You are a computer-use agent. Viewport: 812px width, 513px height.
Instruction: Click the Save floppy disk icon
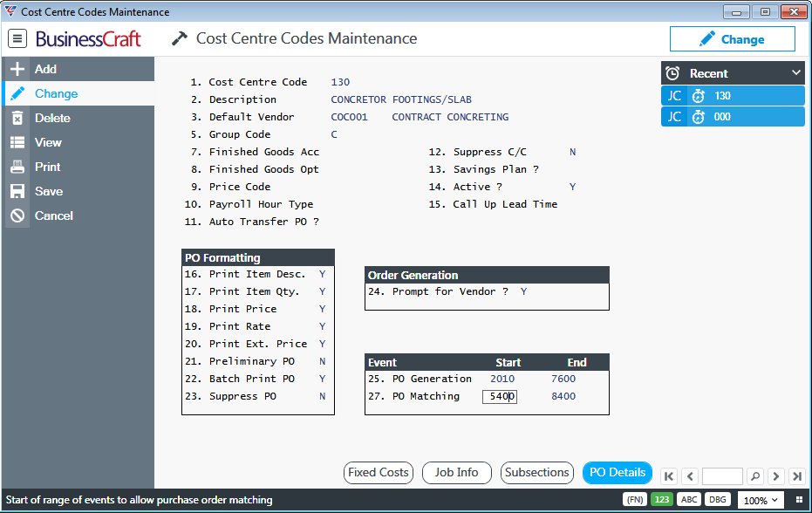(x=17, y=191)
